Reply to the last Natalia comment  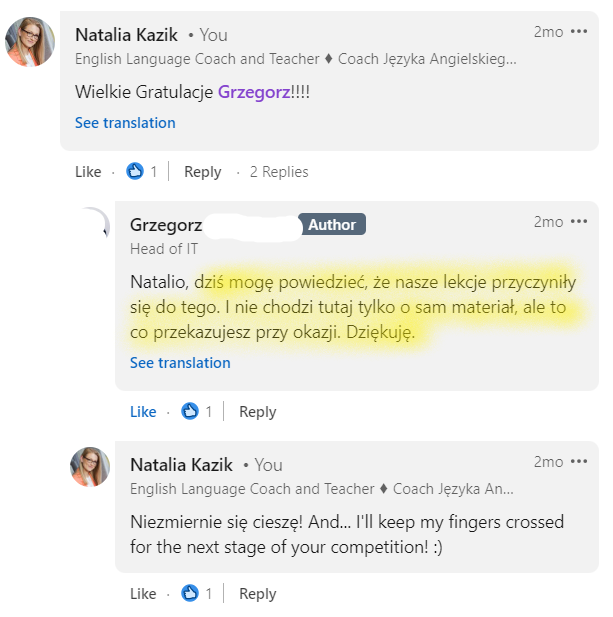pyautogui.click(x=257, y=594)
